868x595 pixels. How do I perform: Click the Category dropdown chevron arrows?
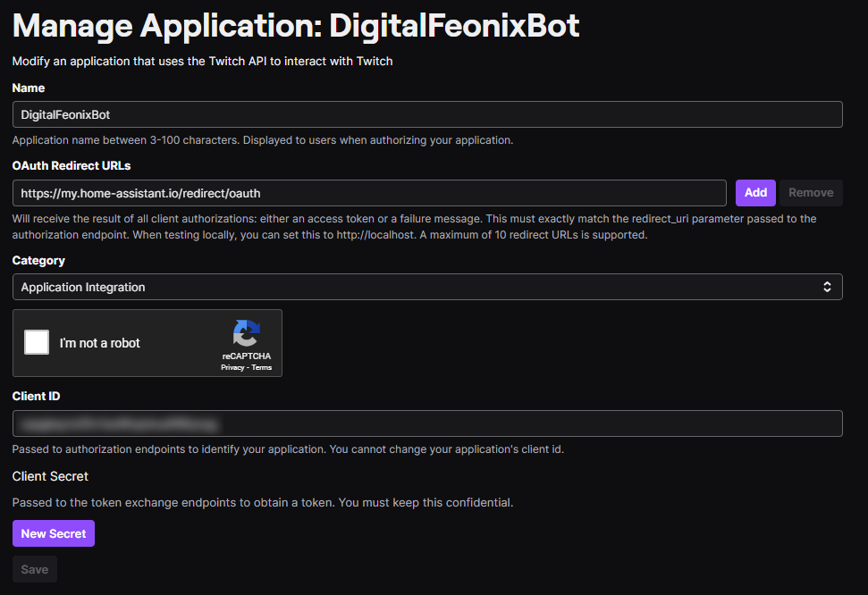click(828, 287)
